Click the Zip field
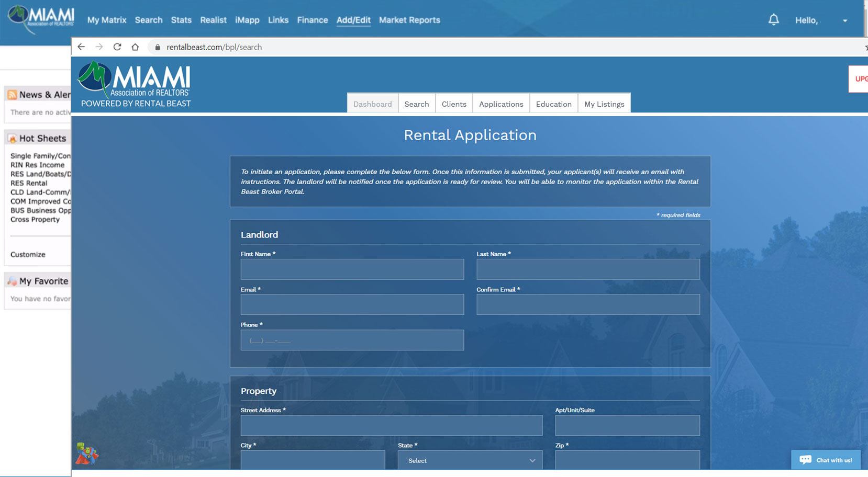 (x=627, y=460)
